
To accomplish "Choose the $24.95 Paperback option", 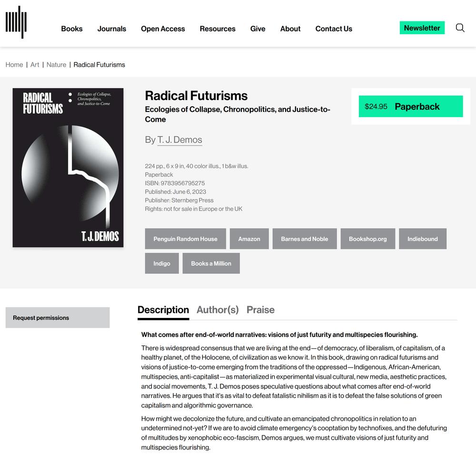I will point(411,106).
